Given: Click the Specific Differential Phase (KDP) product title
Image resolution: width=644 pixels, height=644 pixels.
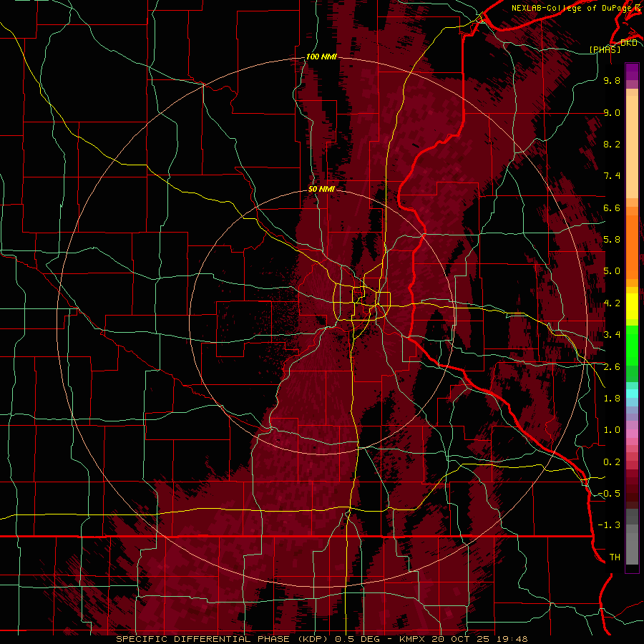Looking at the screenshot, I should pos(223,639).
